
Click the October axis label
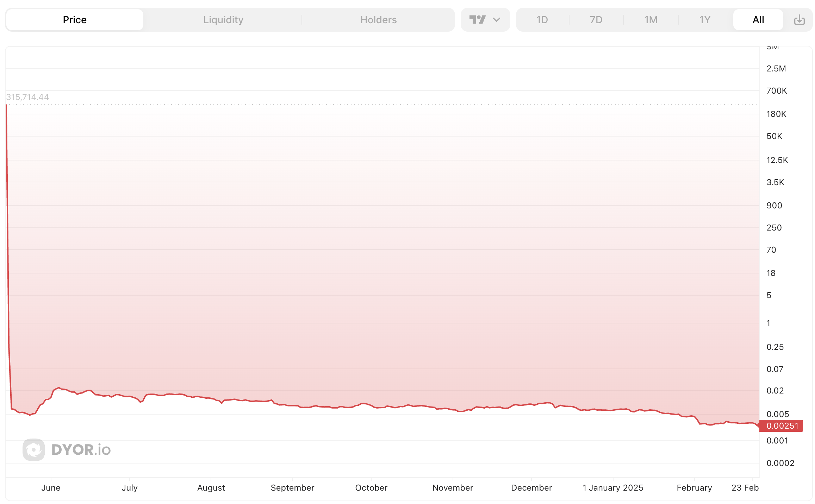(371, 488)
